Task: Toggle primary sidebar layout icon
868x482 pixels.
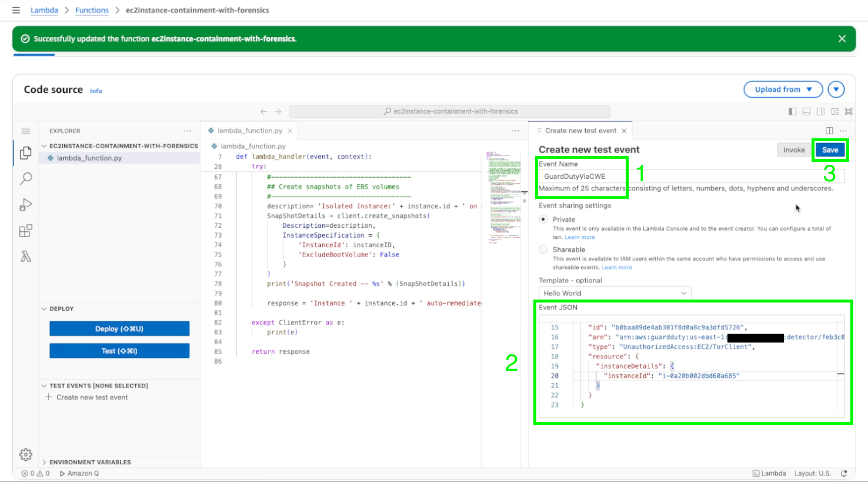Action: tap(792, 111)
